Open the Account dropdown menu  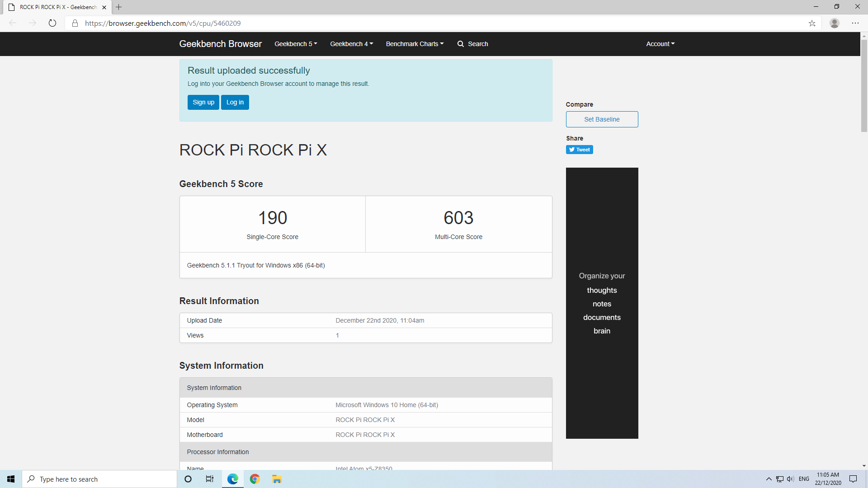pyautogui.click(x=660, y=44)
